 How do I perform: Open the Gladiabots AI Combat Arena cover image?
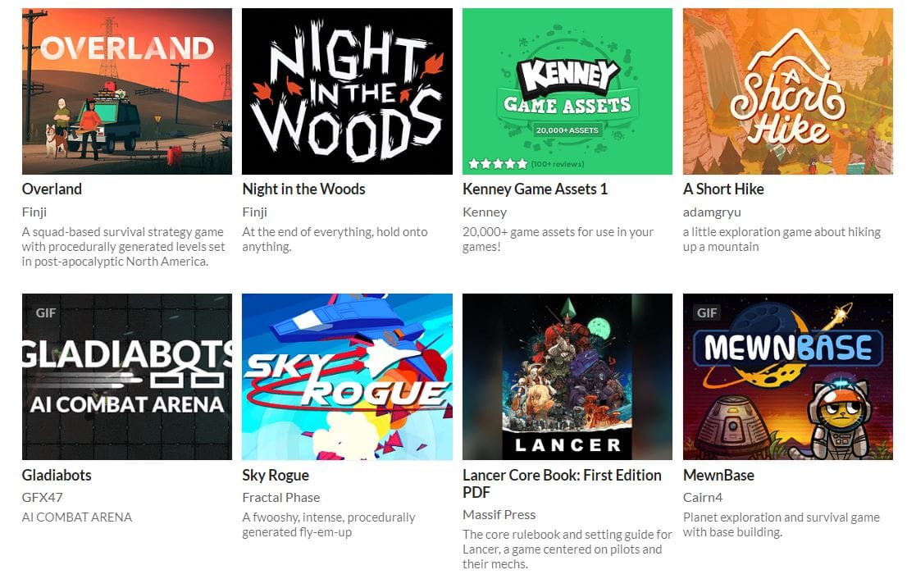click(126, 377)
